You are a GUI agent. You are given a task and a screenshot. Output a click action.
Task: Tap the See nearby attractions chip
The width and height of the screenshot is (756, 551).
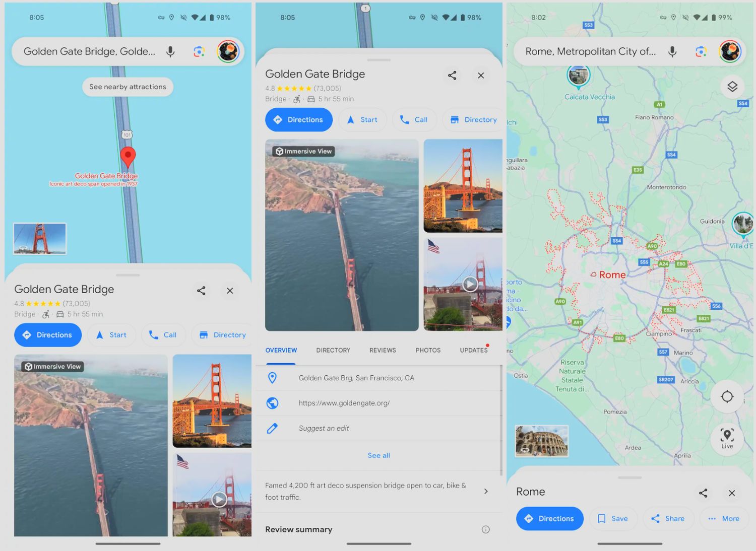point(128,87)
